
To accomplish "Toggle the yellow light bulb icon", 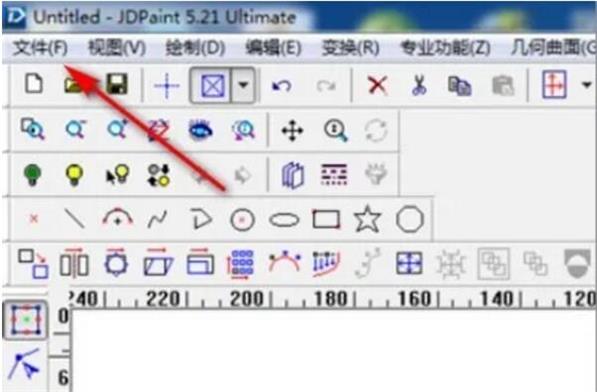I will pos(74,175).
